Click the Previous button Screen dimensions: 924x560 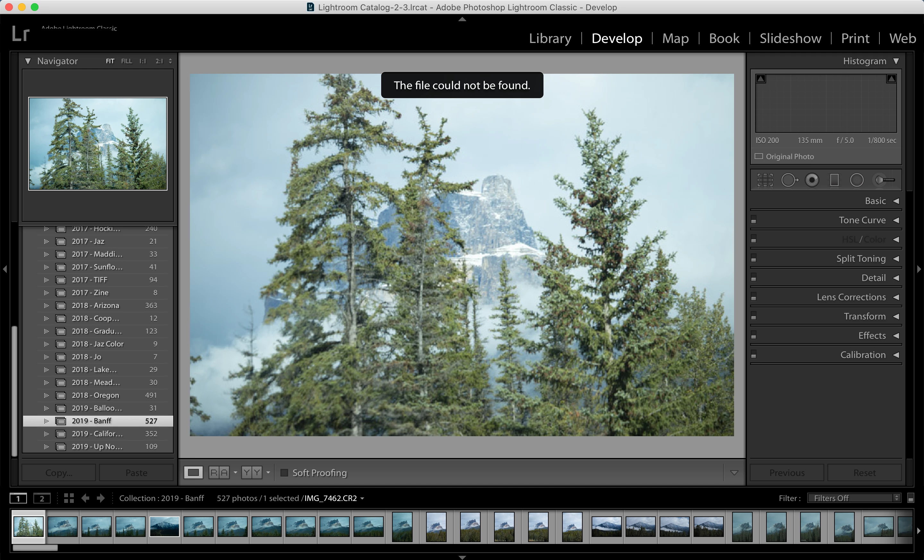pos(787,473)
